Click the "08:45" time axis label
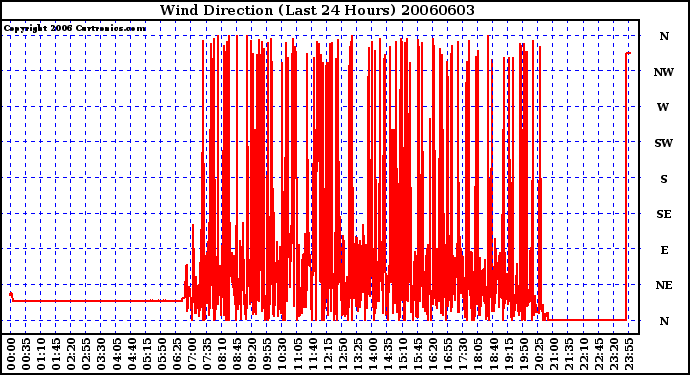Viewport: 690px width, 375px height. (237, 354)
